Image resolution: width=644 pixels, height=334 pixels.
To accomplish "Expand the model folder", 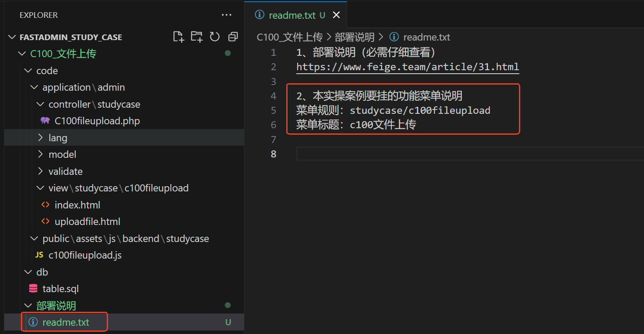I will [41, 154].
